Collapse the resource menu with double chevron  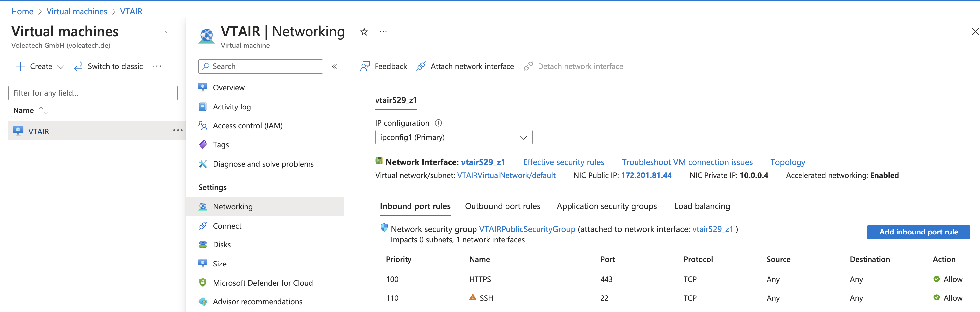pyautogui.click(x=334, y=67)
